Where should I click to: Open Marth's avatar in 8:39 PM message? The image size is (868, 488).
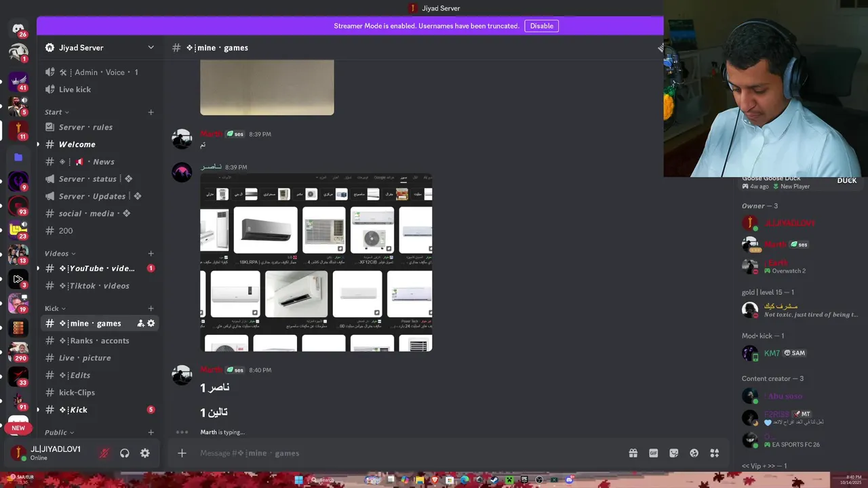pos(182,139)
